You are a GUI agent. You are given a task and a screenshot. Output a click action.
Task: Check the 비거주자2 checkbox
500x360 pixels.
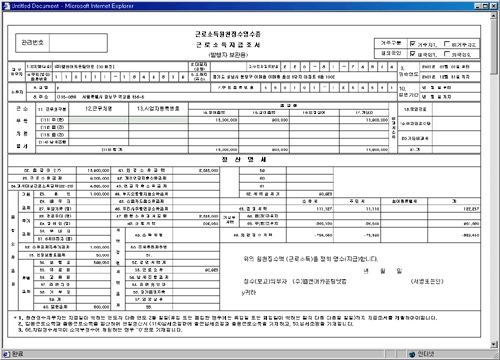tap(447, 44)
